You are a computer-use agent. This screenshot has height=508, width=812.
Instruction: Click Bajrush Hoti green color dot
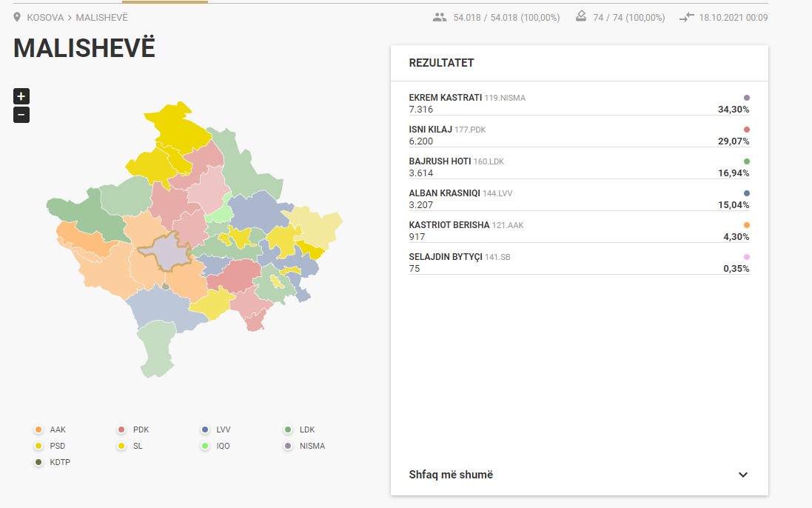click(746, 161)
